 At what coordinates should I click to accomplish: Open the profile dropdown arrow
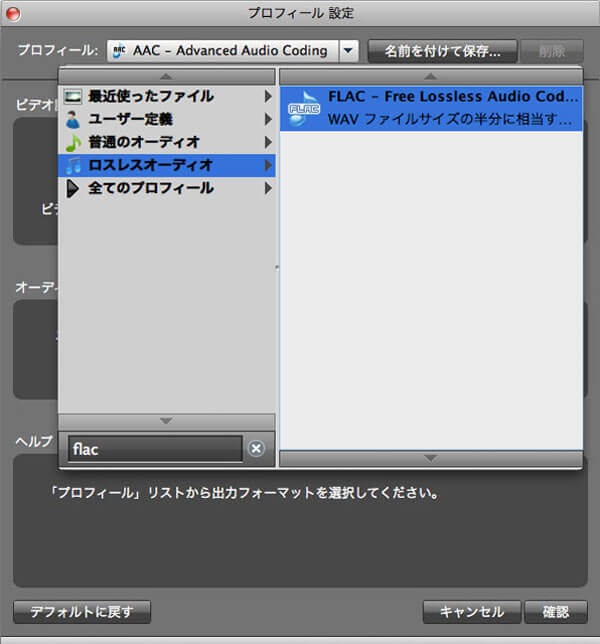point(348,51)
